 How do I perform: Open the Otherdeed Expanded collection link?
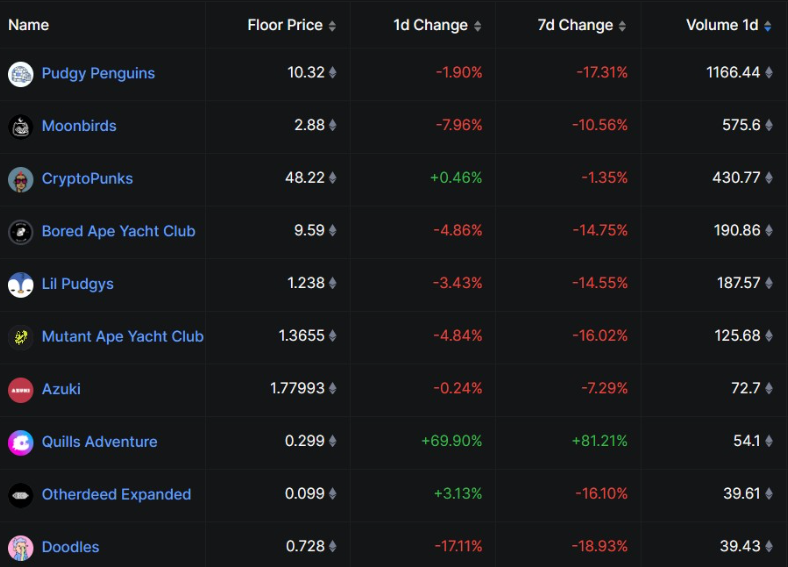pyautogui.click(x=116, y=494)
